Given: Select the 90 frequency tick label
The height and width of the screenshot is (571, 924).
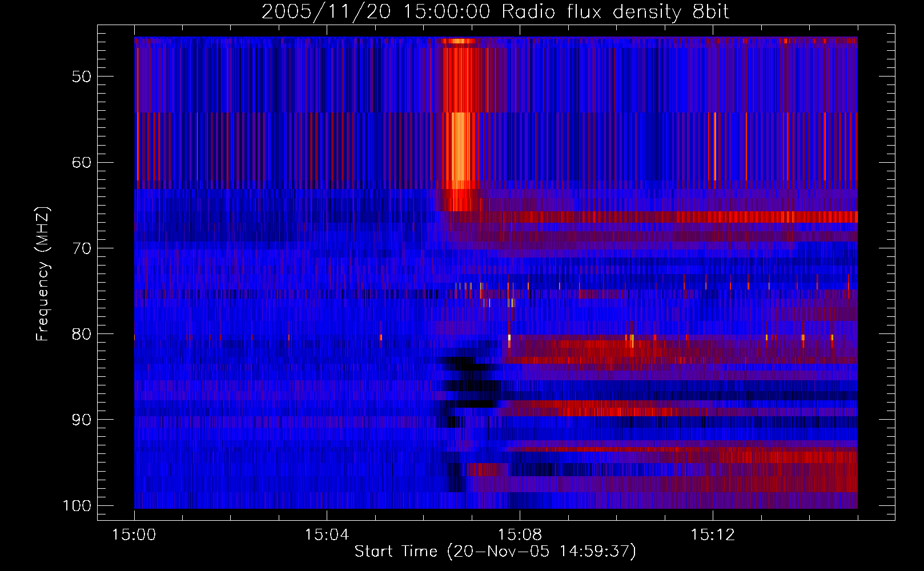Looking at the screenshot, I should 82,420.
